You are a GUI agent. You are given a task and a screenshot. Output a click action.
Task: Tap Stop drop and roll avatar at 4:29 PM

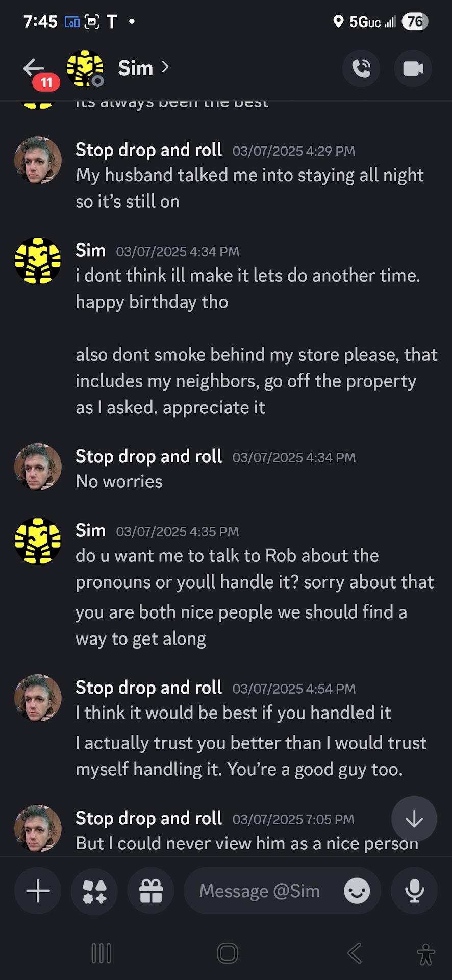click(x=38, y=160)
